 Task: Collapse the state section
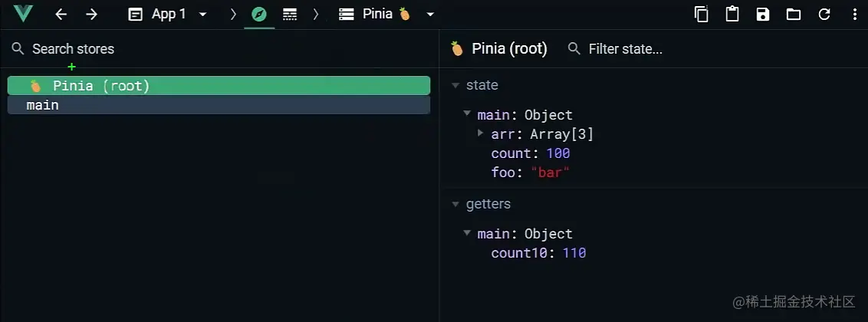click(x=456, y=85)
